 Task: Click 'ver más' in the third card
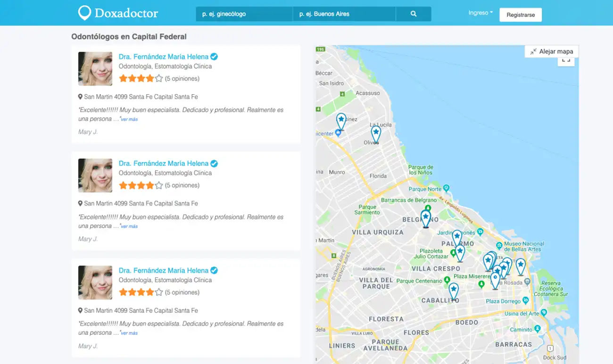point(129,333)
